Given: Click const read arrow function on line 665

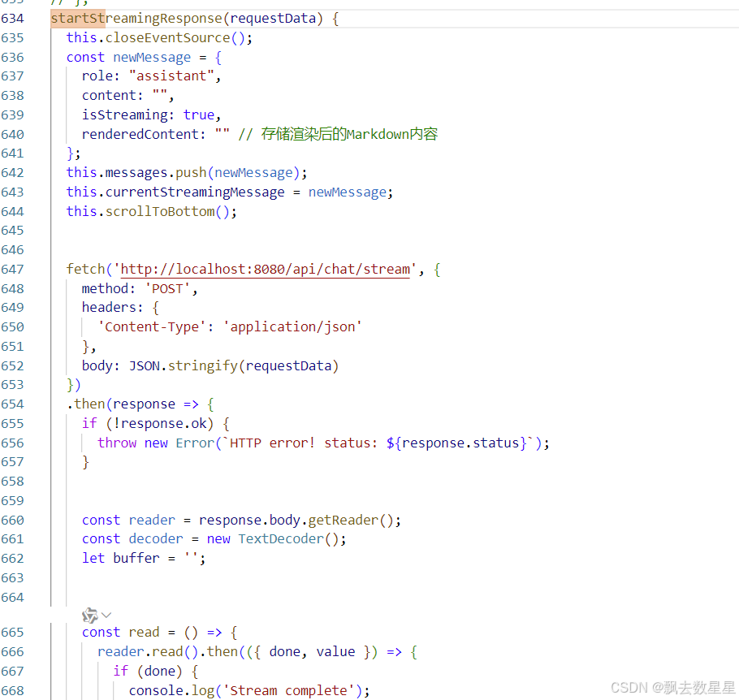Looking at the screenshot, I should pyautogui.click(x=159, y=632).
